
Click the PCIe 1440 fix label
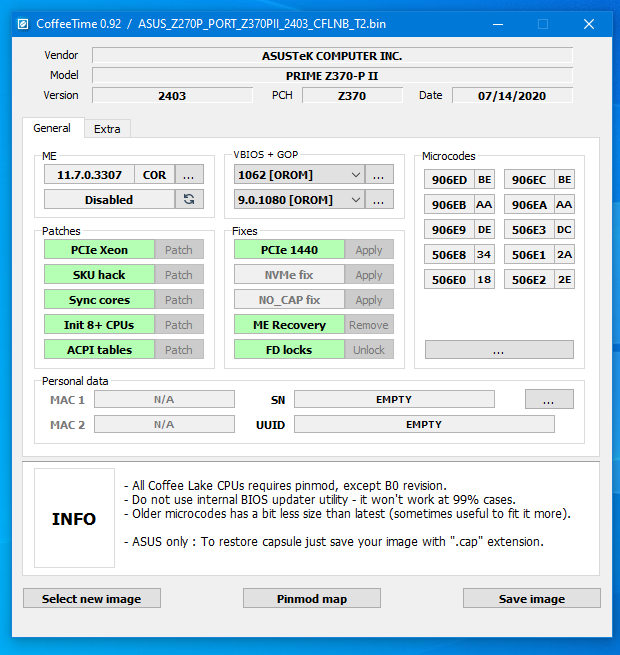[x=289, y=249]
